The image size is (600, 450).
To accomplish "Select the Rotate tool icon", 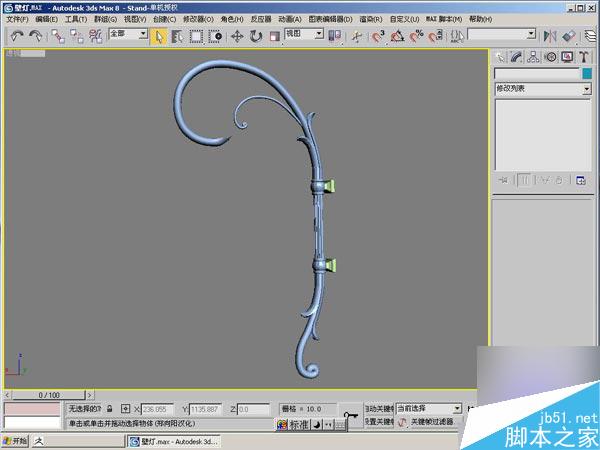I will tap(256, 36).
